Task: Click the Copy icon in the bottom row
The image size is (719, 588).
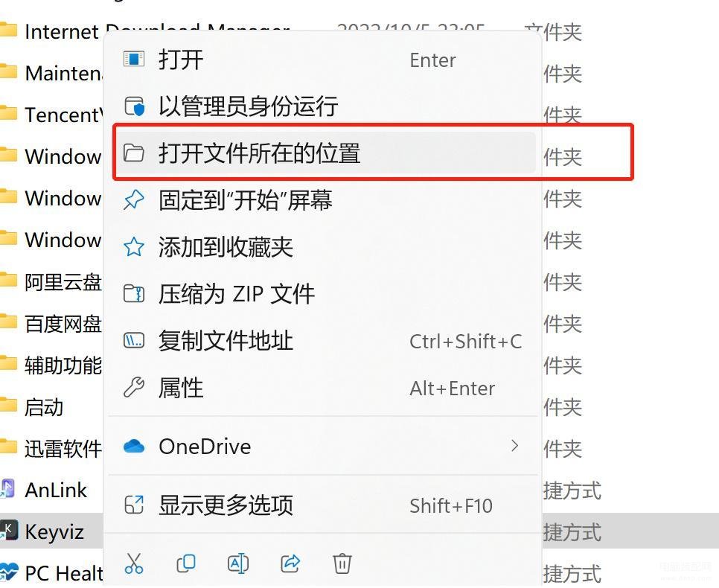Action: (x=186, y=563)
